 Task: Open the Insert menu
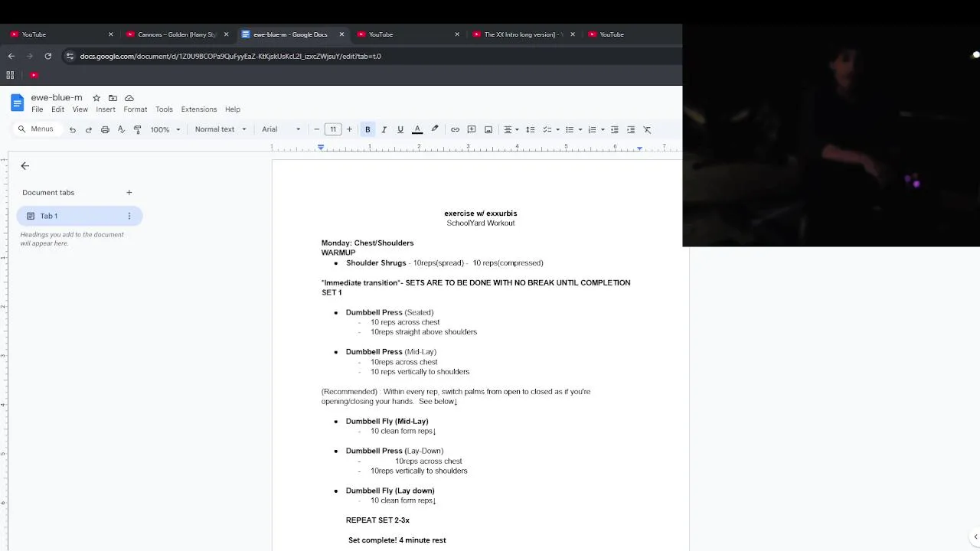[x=106, y=109]
